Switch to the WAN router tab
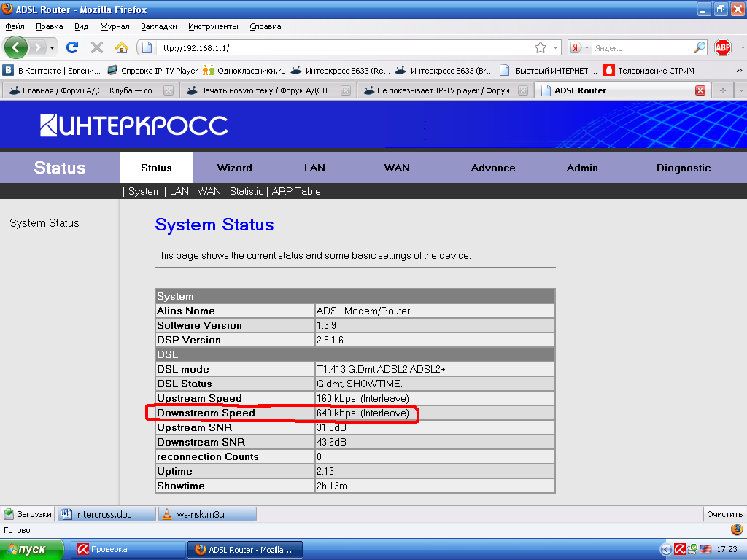The width and height of the screenshot is (747, 560). [397, 168]
